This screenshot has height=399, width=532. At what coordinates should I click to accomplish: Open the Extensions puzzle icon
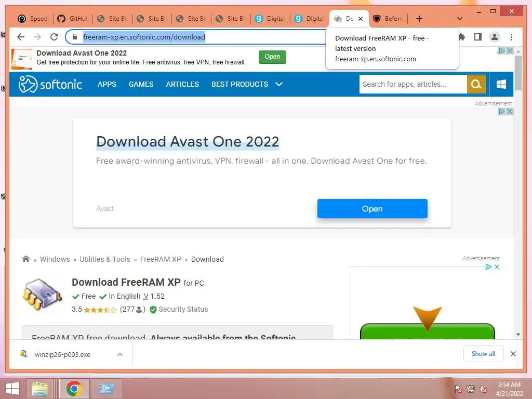[461, 37]
